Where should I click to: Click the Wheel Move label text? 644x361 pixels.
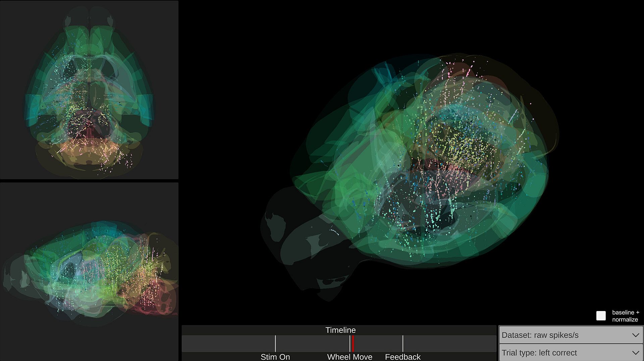point(350,357)
